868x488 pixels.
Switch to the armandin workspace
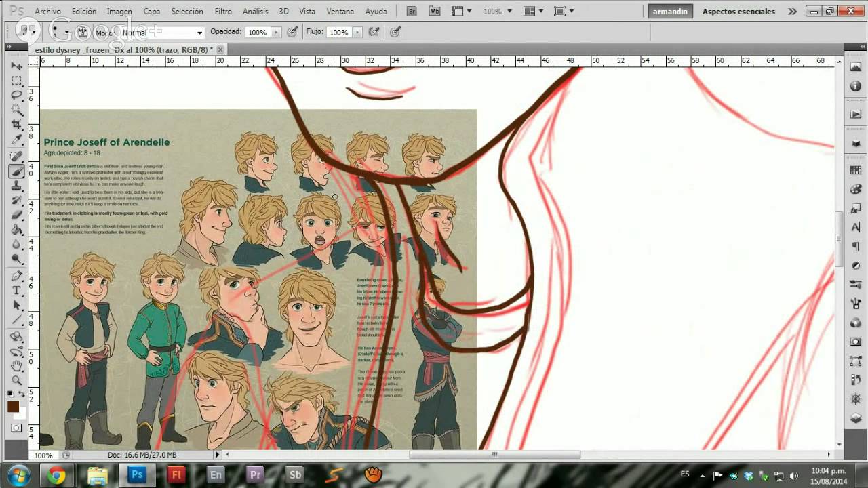coord(670,12)
